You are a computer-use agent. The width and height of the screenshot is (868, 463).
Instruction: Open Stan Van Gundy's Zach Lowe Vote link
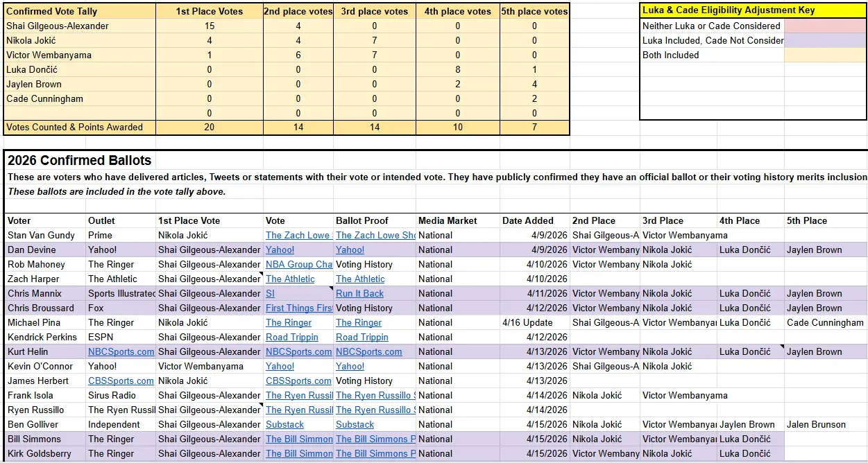(299, 235)
